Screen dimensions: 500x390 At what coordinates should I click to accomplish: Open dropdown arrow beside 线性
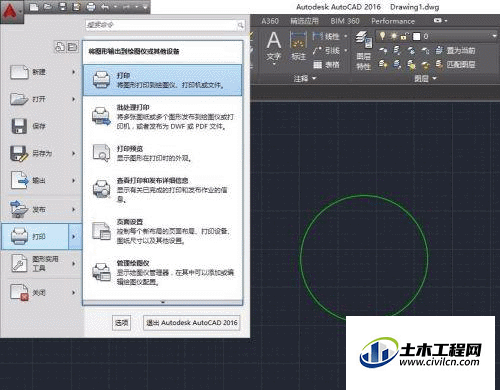(345, 36)
